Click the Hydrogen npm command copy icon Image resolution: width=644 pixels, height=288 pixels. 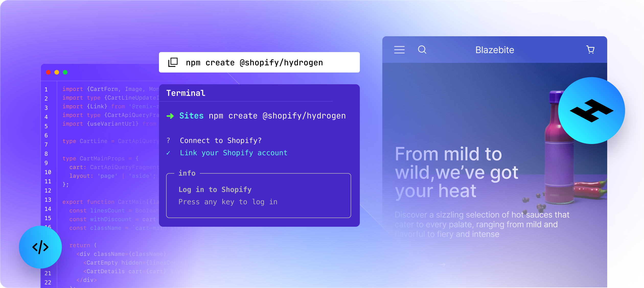coord(172,63)
